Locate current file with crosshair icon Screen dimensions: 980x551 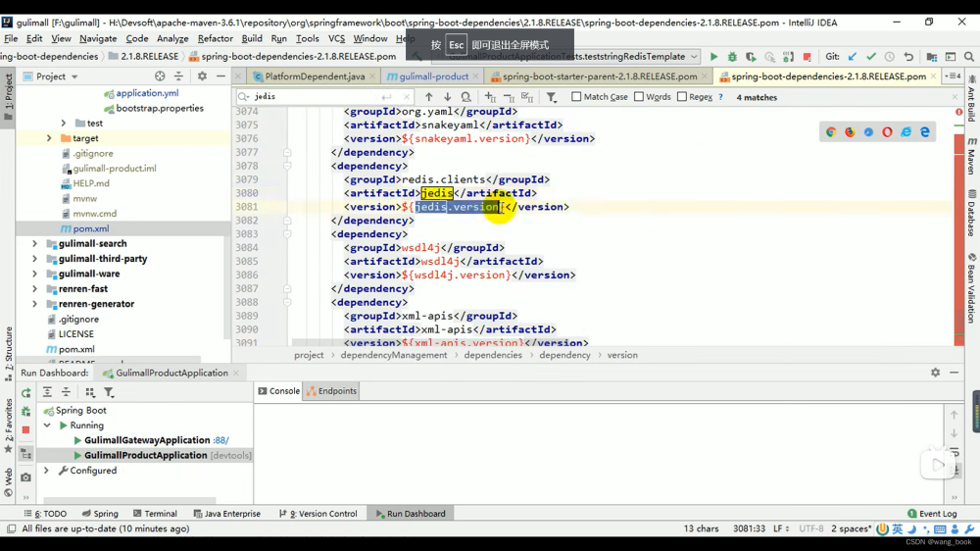pyautogui.click(x=160, y=76)
